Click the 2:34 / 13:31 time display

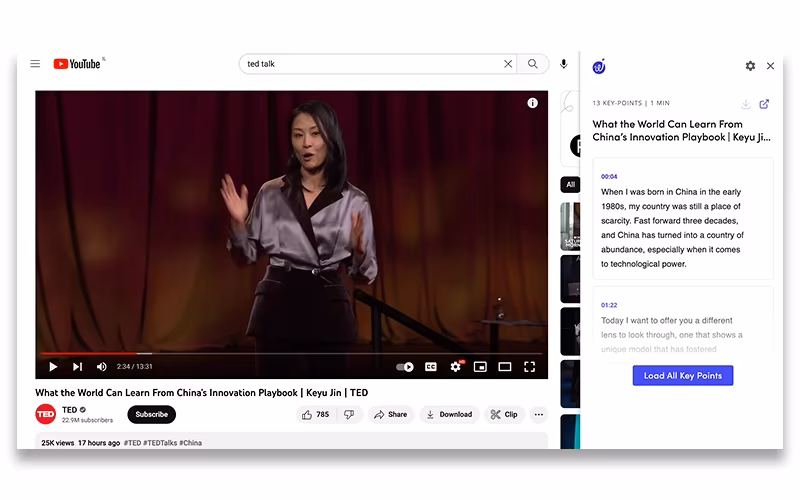(134, 366)
